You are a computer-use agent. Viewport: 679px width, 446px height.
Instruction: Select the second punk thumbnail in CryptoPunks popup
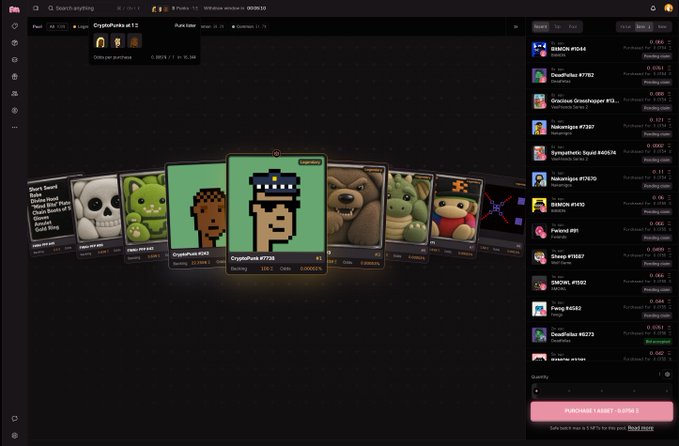[x=118, y=42]
